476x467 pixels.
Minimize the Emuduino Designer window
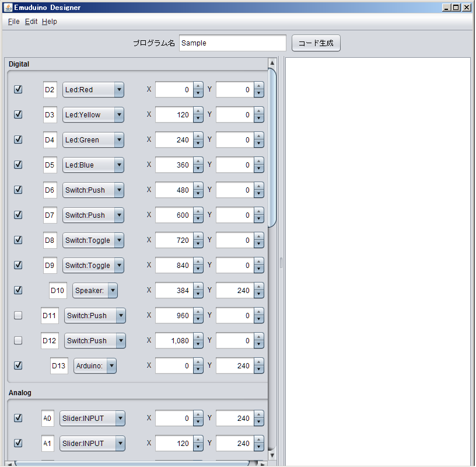tap(446, 7)
